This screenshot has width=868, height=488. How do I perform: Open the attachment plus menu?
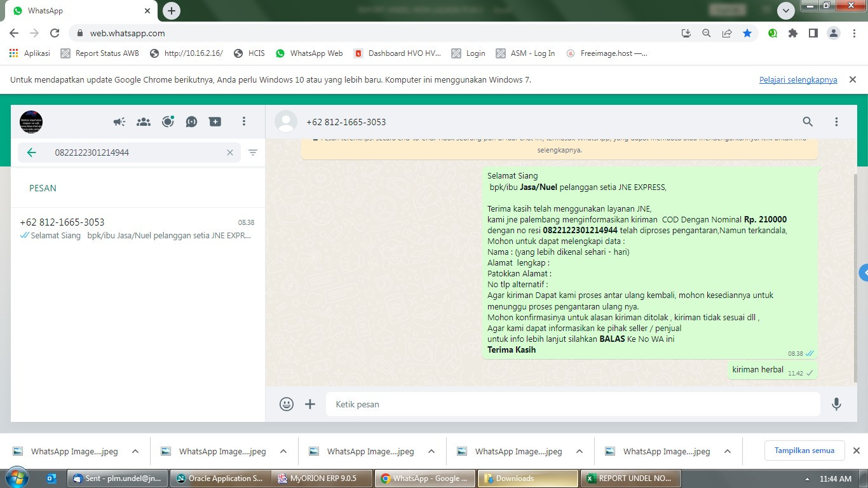[x=310, y=404]
